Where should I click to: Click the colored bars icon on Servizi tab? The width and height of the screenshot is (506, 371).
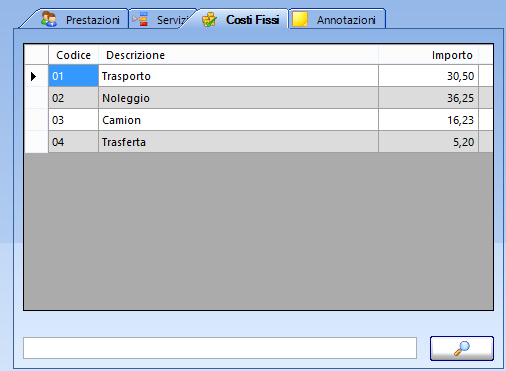pos(143,19)
